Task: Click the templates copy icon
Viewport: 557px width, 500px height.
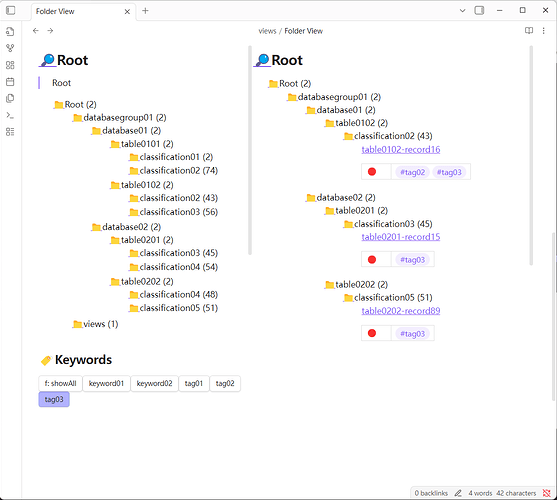Action: [x=10, y=98]
